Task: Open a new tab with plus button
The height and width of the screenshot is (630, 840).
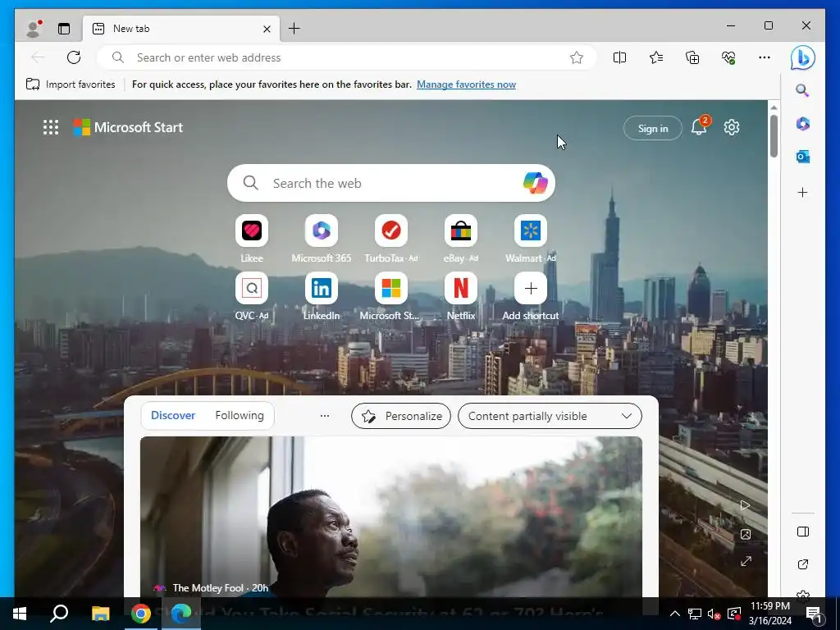Action: (x=294, y=29)
